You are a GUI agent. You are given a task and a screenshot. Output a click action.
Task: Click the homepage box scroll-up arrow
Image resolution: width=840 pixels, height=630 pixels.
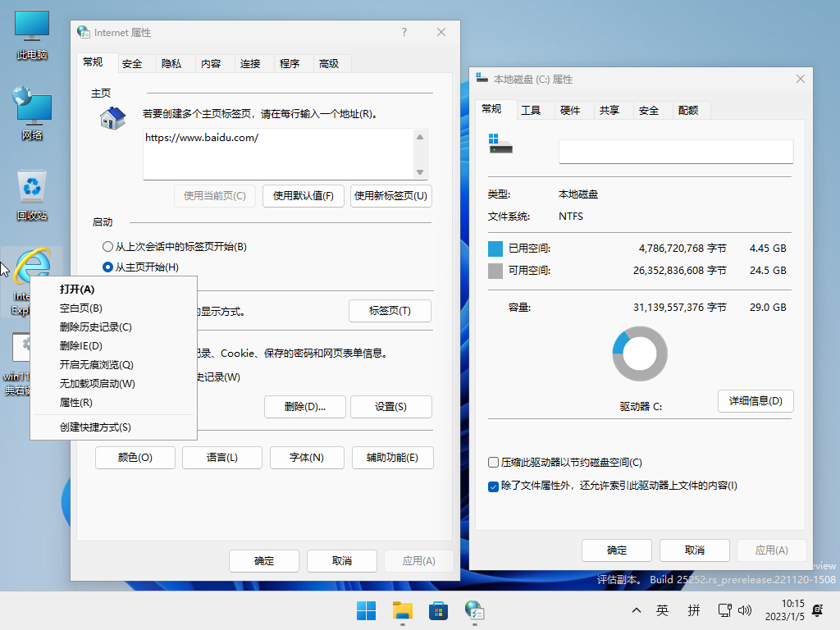(420, 137)
